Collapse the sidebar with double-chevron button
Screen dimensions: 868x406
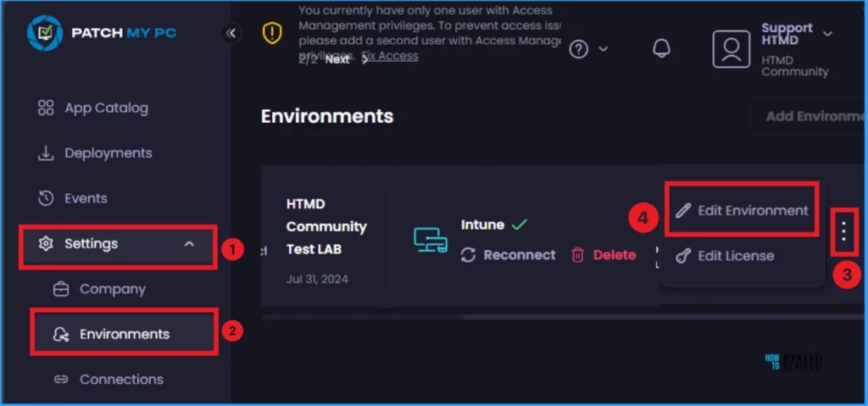(x=231, y=33)
